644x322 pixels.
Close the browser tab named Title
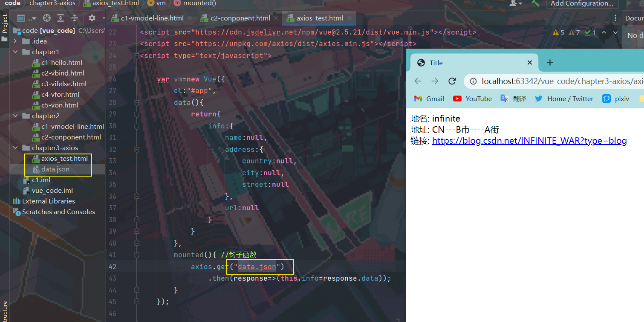tap(530, 63)
